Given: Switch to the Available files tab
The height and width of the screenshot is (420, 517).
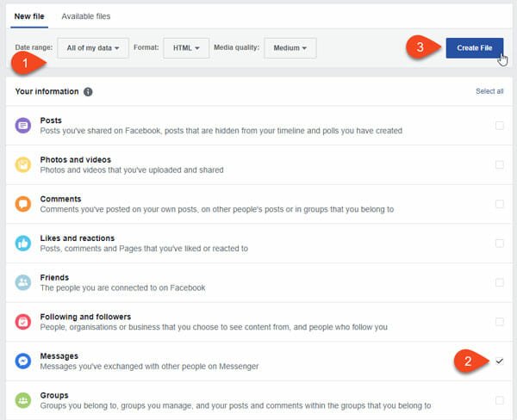Looking at the screenshot, I should (x=86, y=16).
